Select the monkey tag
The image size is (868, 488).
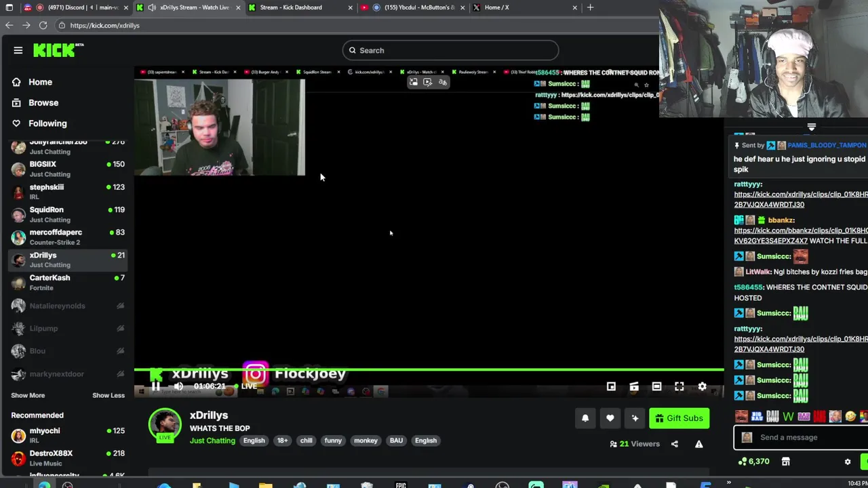[366, 441]
